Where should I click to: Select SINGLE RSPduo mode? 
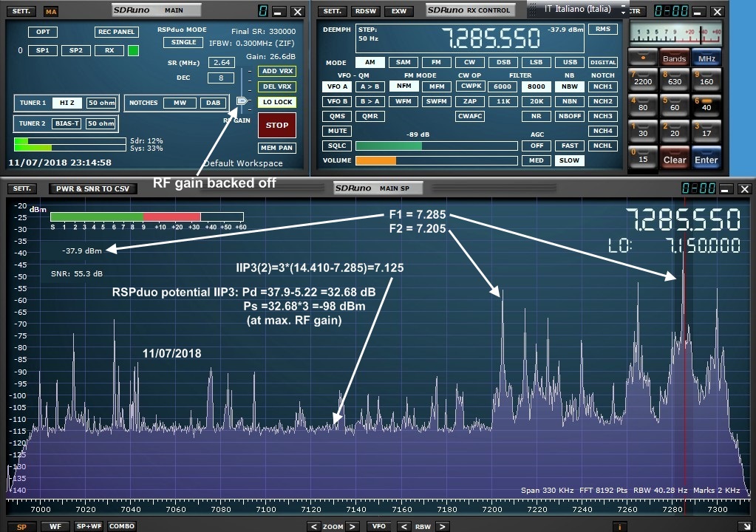point(183,42)
